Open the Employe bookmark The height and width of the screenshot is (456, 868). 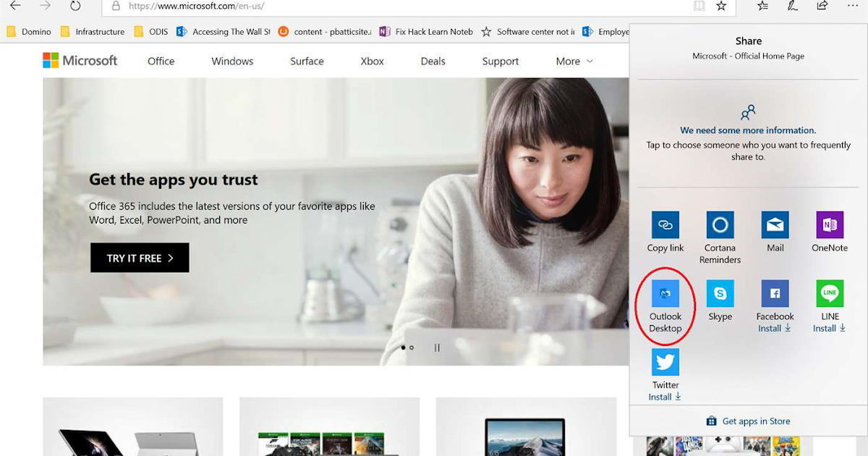[605, 32]
